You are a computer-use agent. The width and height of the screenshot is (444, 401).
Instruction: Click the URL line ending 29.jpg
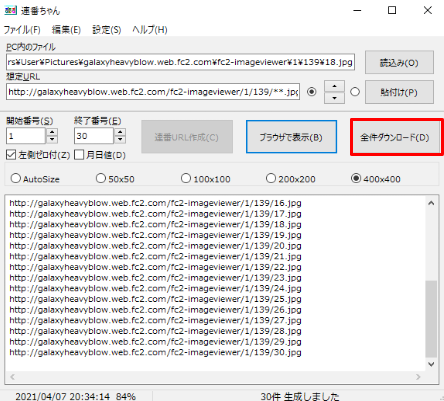coord(155,342)
